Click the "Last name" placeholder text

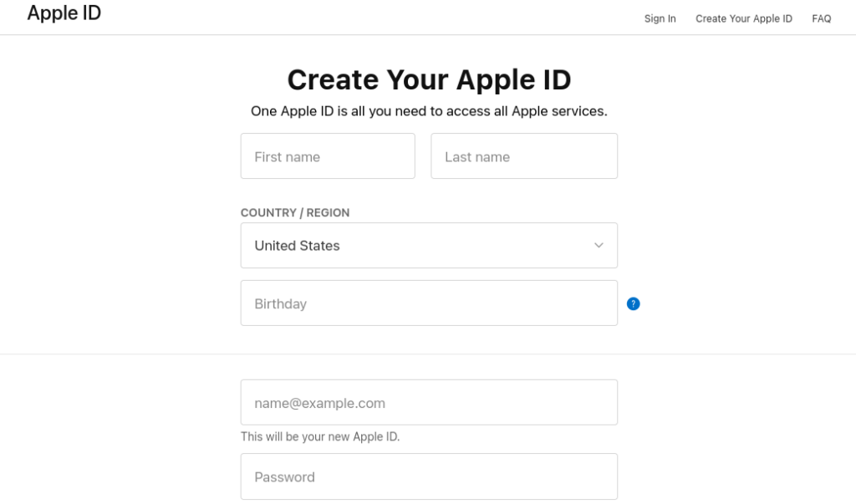point(477,157)
